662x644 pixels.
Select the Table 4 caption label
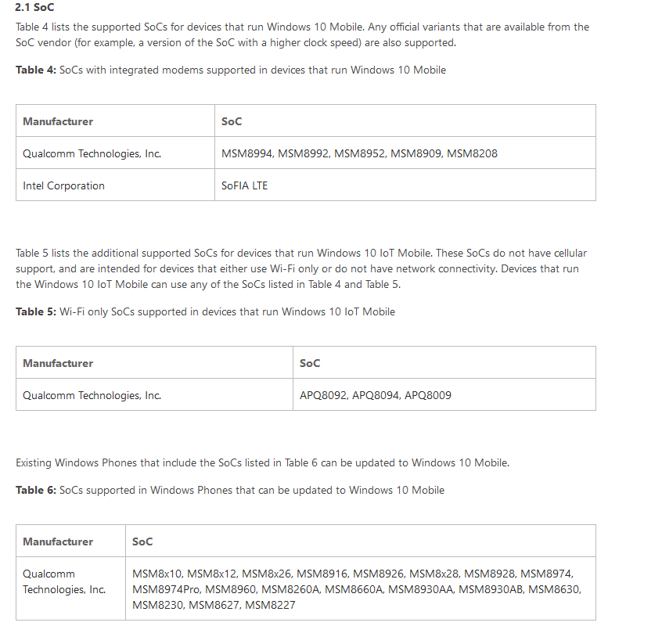coord(36,70)
